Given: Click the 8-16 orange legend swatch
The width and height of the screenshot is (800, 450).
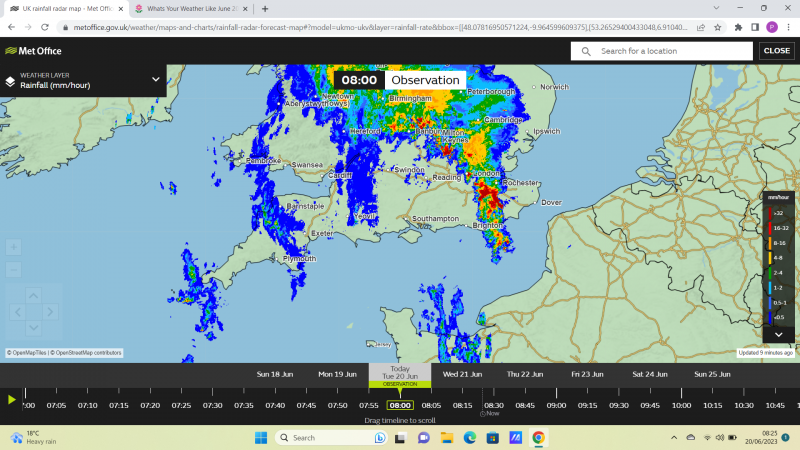Looking at the screenshot, I should pos(770,243).
